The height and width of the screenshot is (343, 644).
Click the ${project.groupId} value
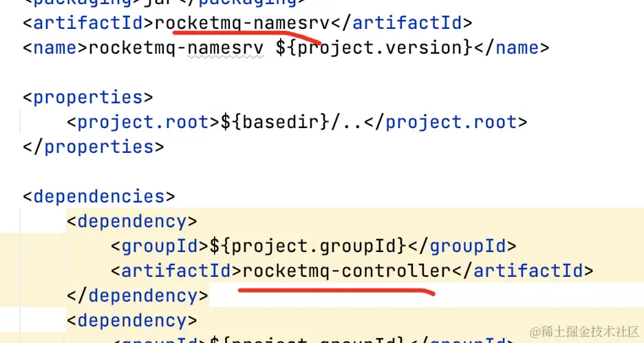pyautogui.click(x=308, y=247)
